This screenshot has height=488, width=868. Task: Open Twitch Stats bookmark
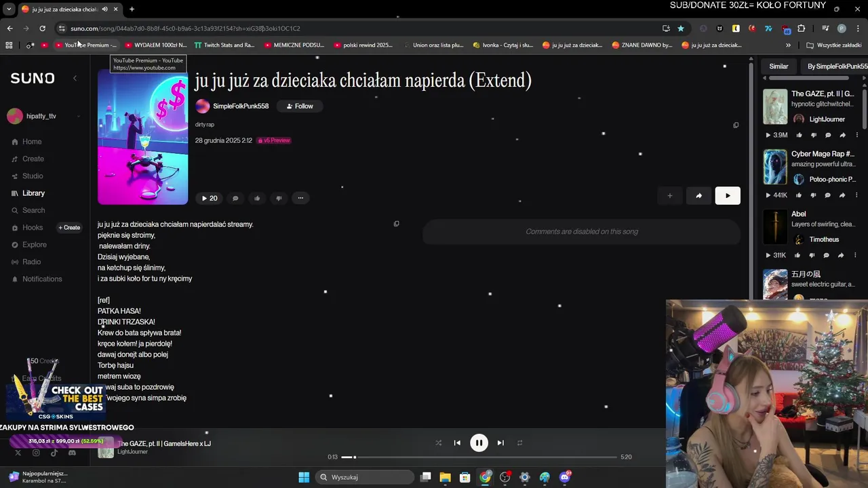224,45
